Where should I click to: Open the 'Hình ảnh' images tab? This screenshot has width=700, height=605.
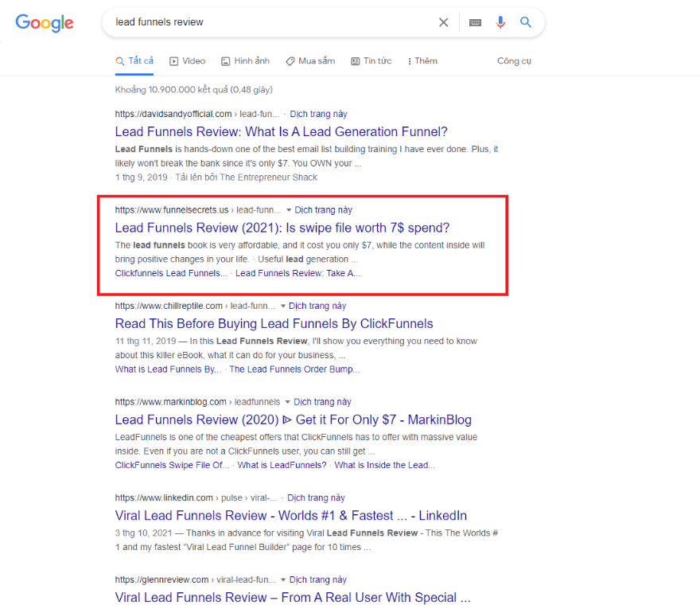pyautogui.click(x=246, y=61)
